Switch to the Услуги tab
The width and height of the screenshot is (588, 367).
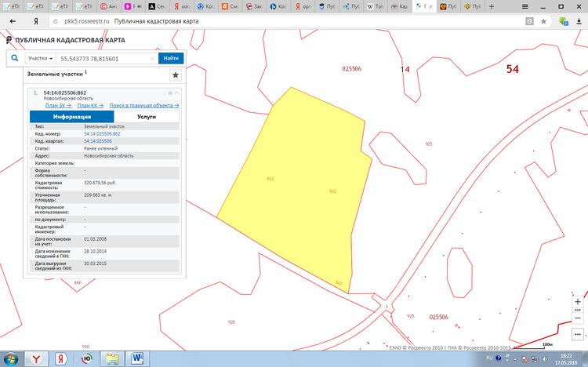(147, 117)
